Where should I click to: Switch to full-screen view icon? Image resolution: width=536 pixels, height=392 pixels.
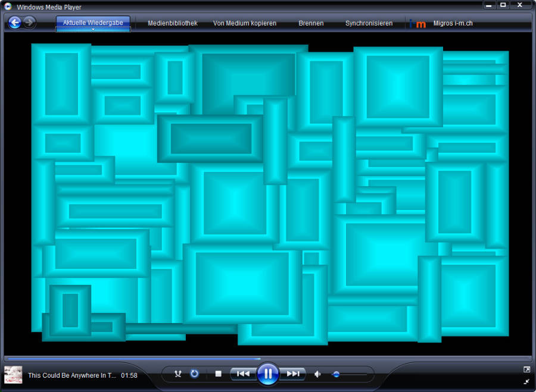coord(526,369)
